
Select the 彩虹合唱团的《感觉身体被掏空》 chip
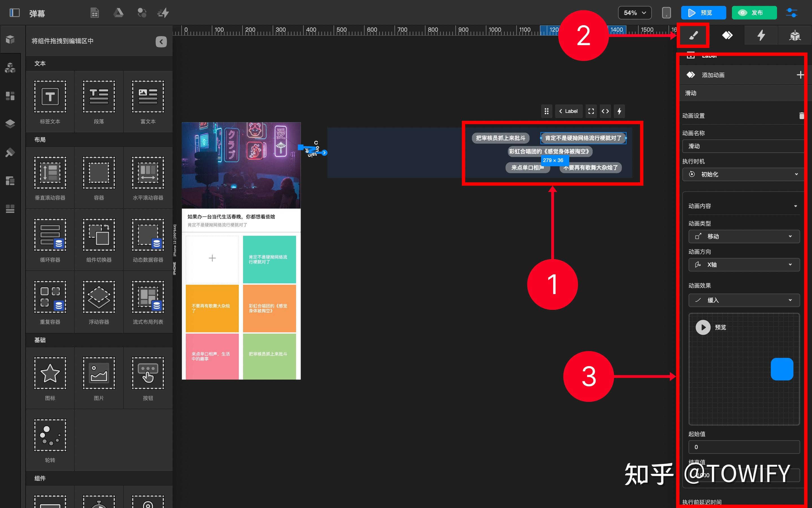pyautogui.click(x=550, y=152)
